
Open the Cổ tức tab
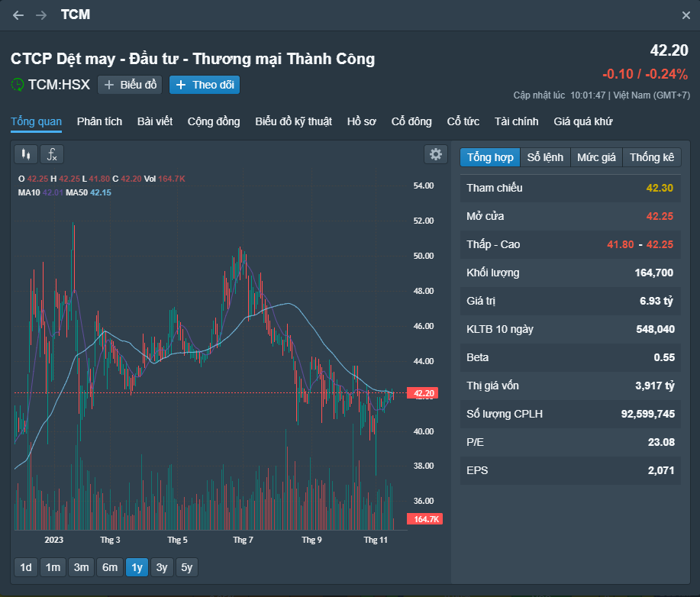pyautogui.click(x=463, y=121)
